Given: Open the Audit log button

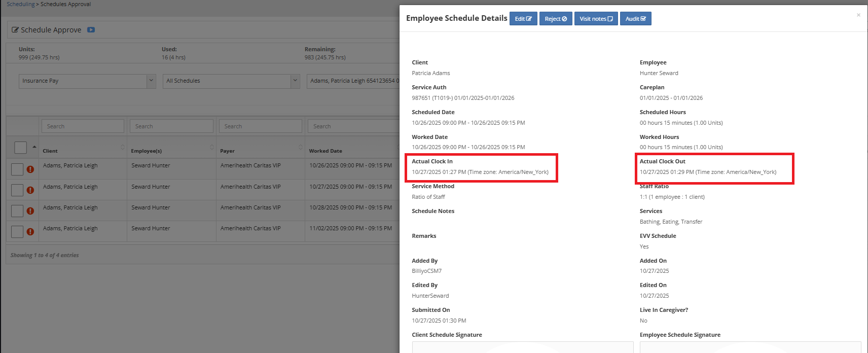Looking at the screenshot, I should pos(635,19).
